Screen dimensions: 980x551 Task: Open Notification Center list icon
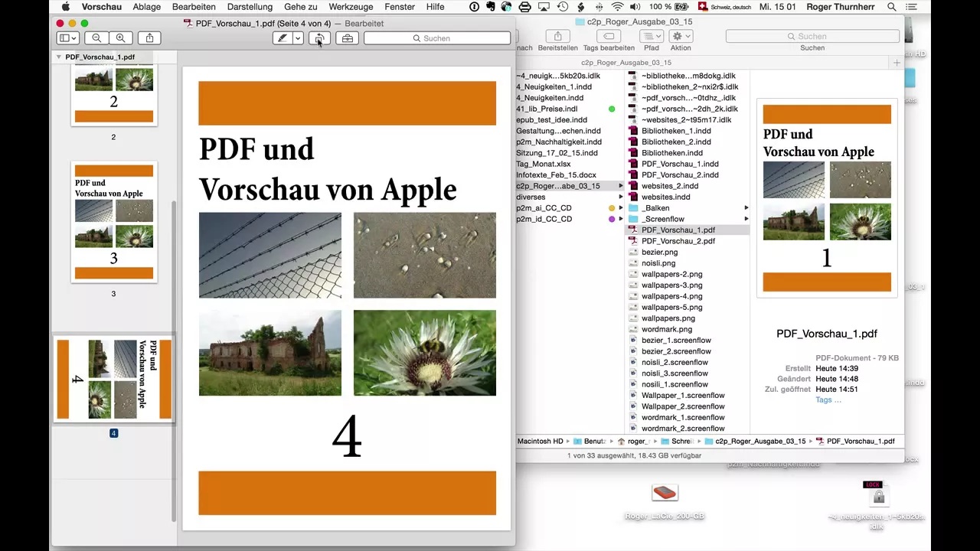point(911,7)
